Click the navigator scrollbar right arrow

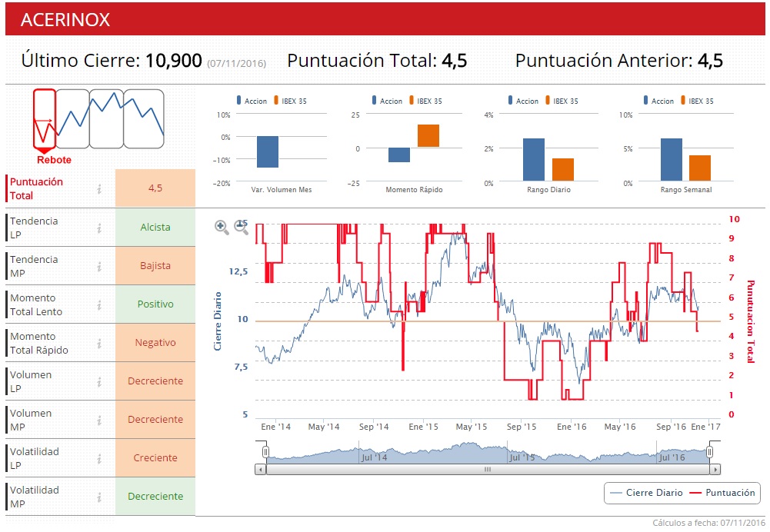pos(715,470)
